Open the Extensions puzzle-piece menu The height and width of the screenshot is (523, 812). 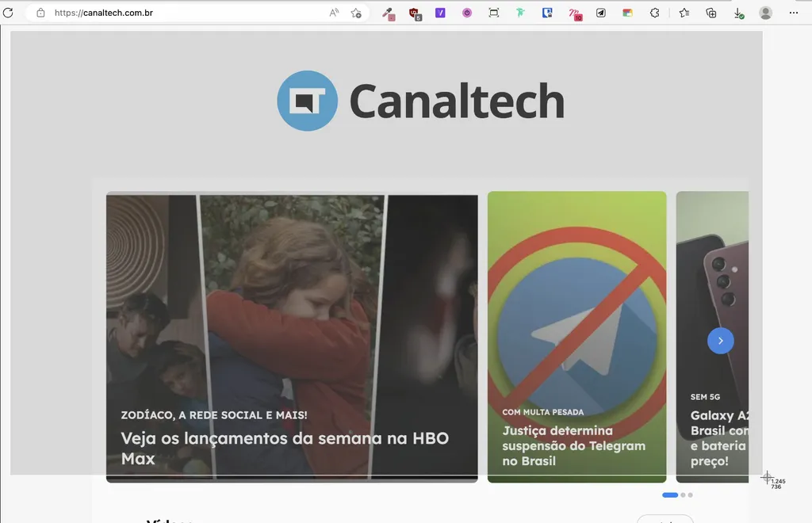tap(654, 13)
